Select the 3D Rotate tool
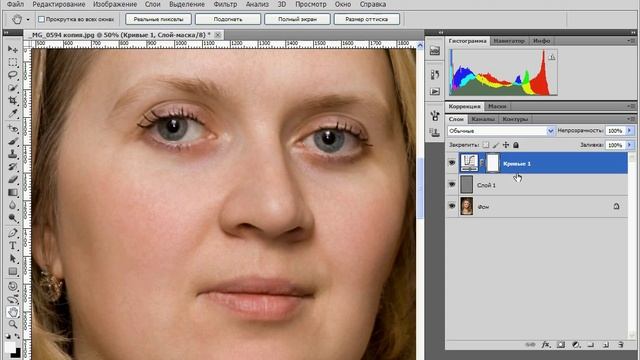Viewport: 640px width, 360px height. pos(13,286)
